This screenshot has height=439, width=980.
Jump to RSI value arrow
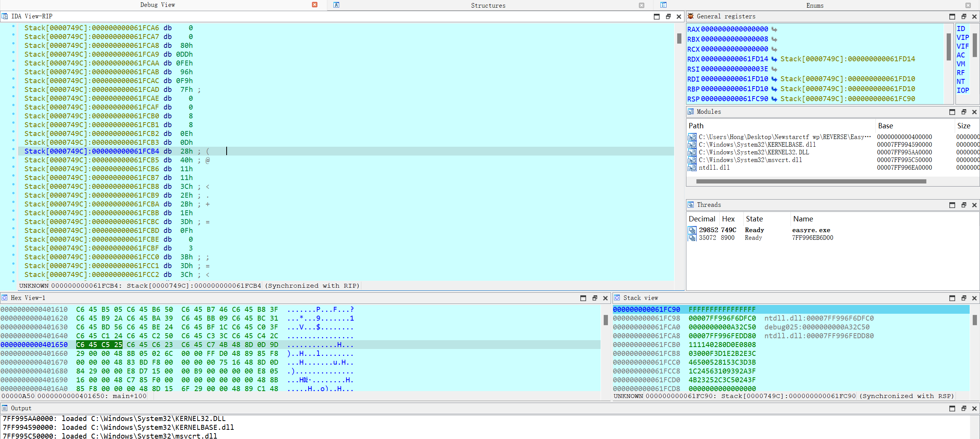(x=774, y=69)
